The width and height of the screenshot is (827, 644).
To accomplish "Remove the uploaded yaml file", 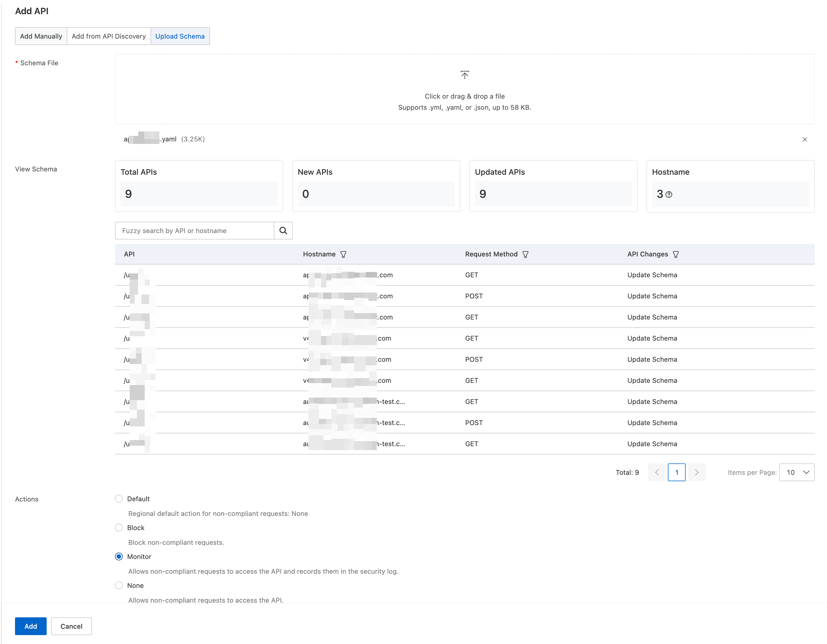I will coord(805,139).
